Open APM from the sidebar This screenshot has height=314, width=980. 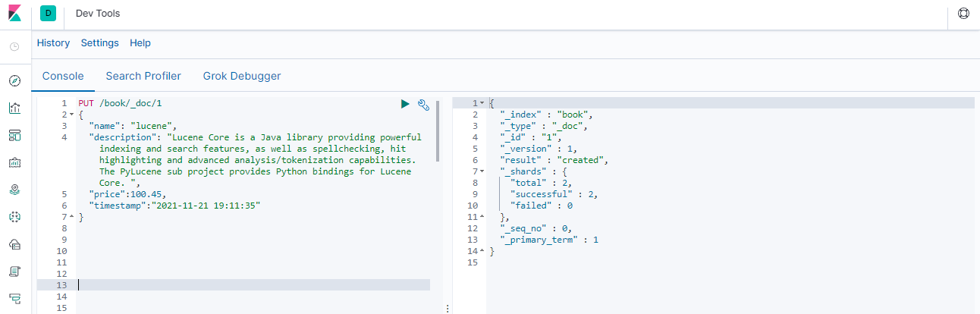click(x=14, y=298)
